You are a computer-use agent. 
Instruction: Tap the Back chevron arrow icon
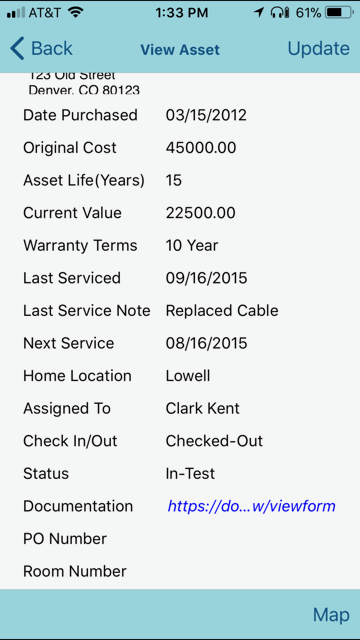point(17,48)
